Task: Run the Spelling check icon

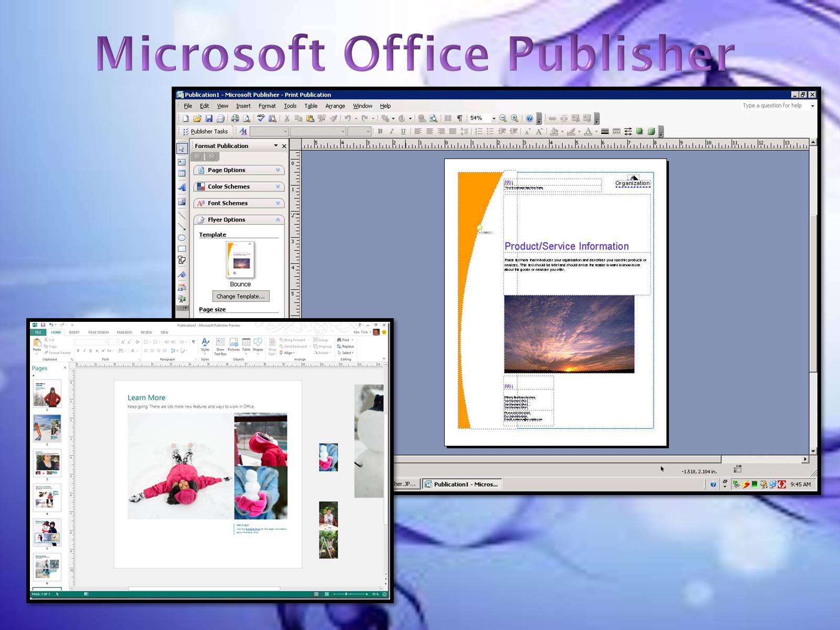Action: tap(261, 119)
